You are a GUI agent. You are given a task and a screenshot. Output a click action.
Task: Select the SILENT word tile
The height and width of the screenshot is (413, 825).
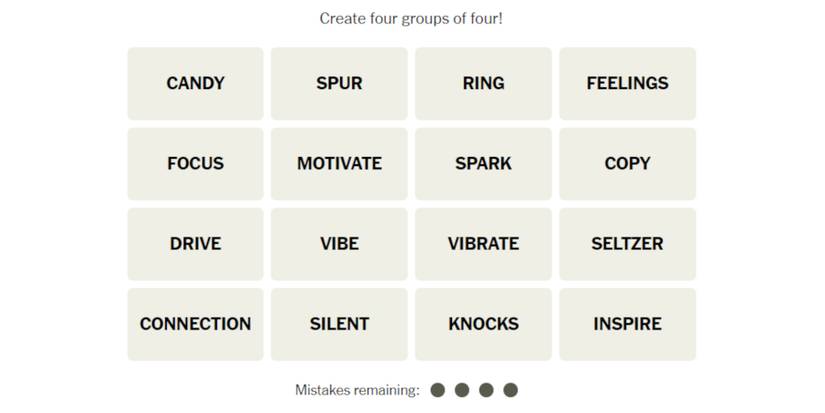339,324
